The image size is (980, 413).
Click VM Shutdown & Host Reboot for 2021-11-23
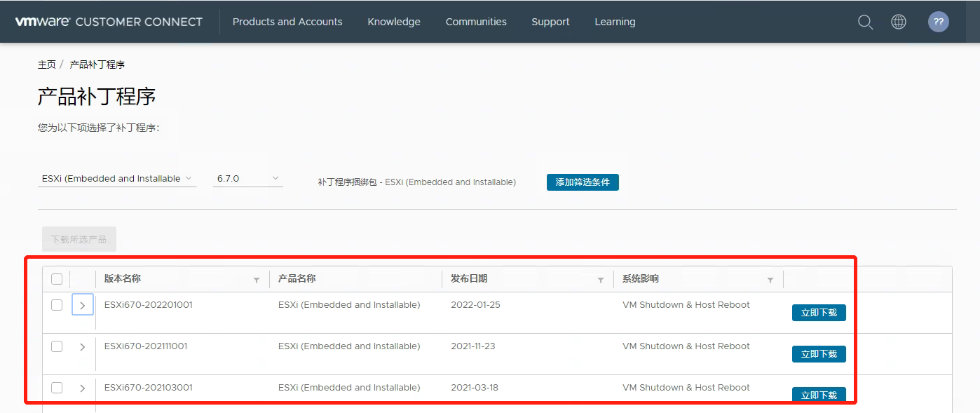[686, 346]
